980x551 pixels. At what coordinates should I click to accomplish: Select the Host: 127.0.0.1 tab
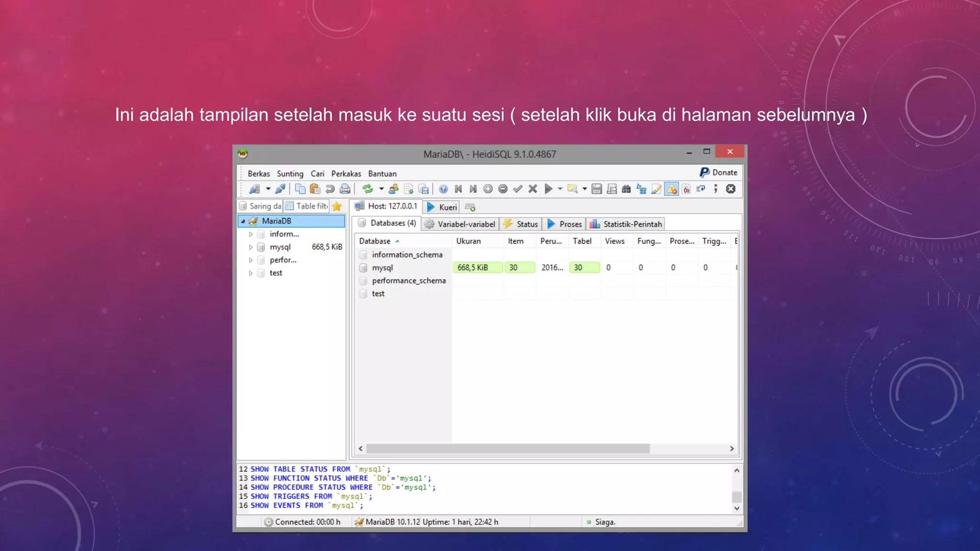386,206
